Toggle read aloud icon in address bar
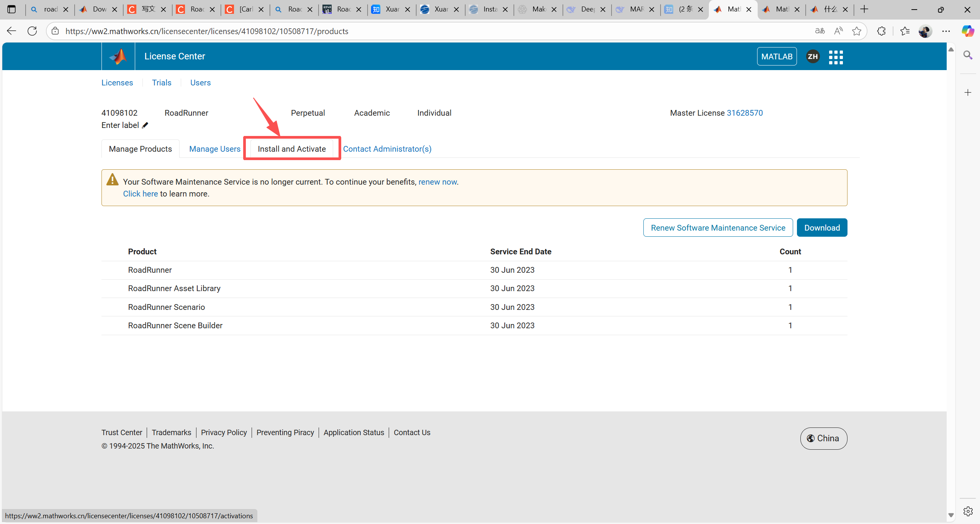Image resolution: width=980 pixels, height=524 pixels. click(x=838, y=31)
